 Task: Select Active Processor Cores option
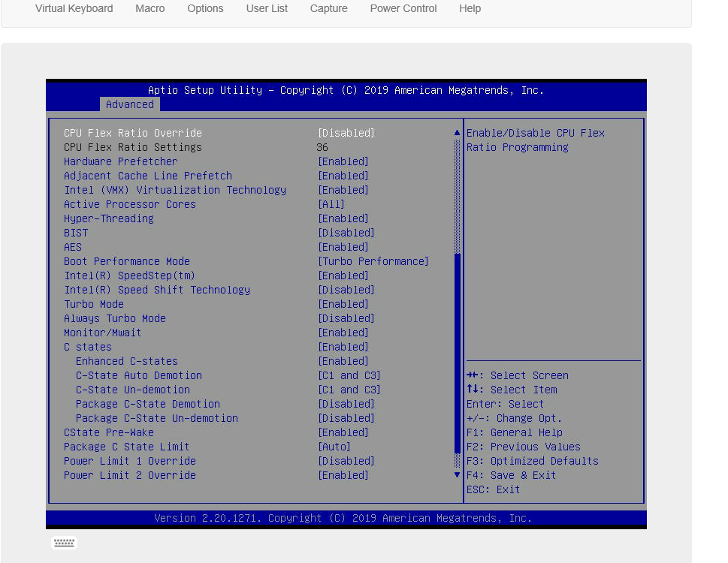[x=130, y=204]
